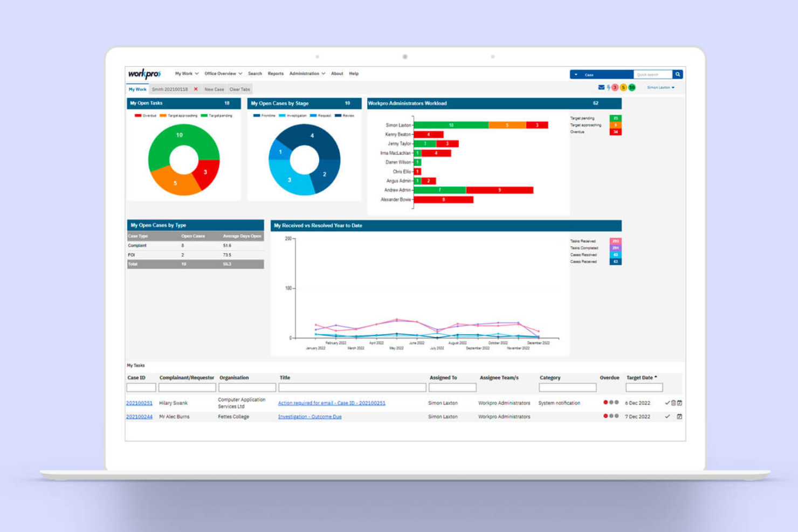Open the red overdue count badge
The image size is (798, 532).
615,87
